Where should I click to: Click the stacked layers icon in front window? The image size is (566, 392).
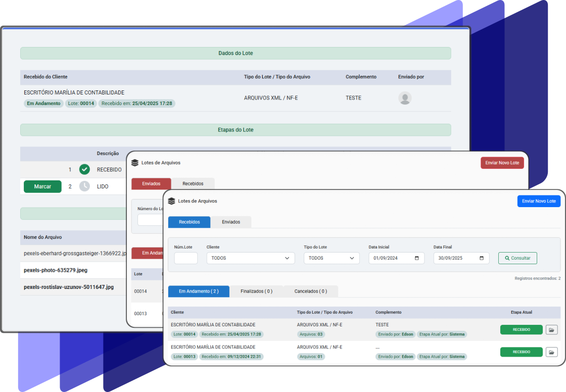pyautogui.click(x=172, y=201)
